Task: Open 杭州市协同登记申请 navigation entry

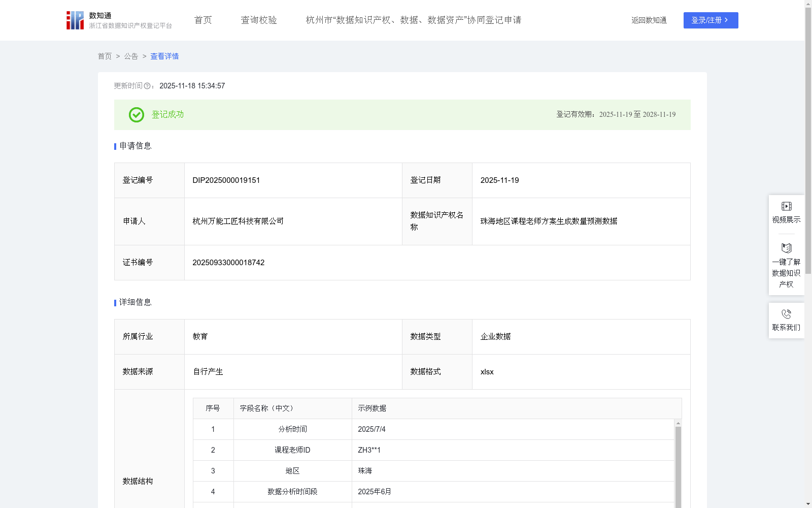Action: point(414,20)
